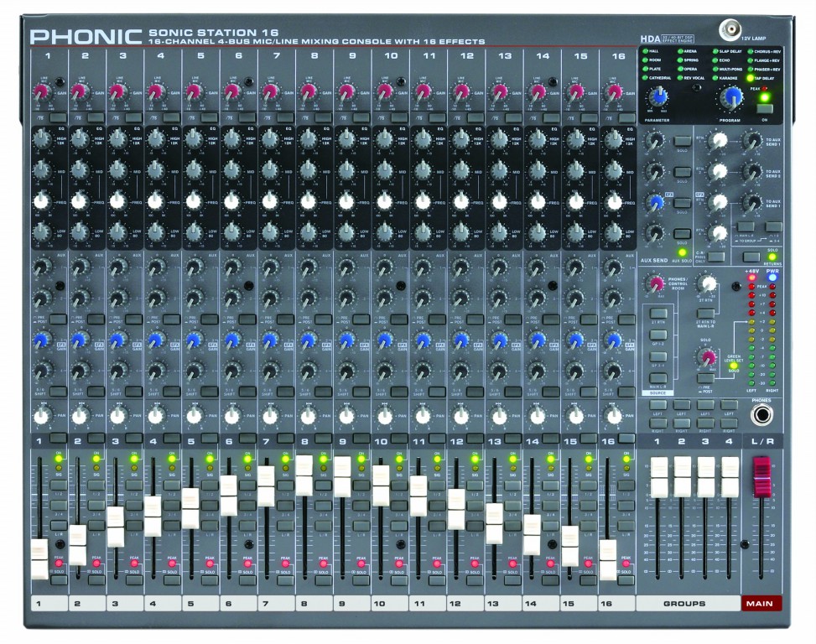The image size is (816, 644).
Task: Turn the channel 1 white PAN knob
Action: tap(42, 415)
